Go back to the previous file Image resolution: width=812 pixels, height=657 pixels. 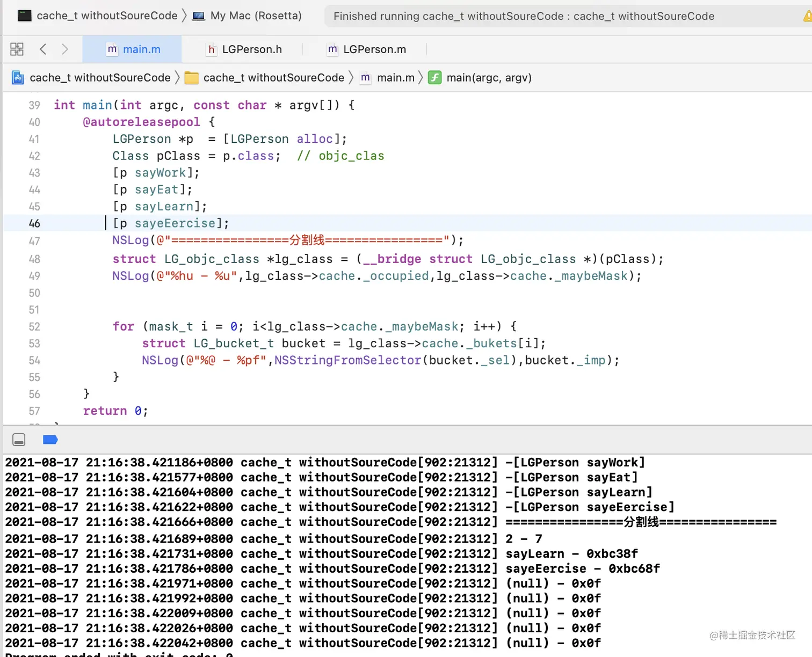coord(43,49)
